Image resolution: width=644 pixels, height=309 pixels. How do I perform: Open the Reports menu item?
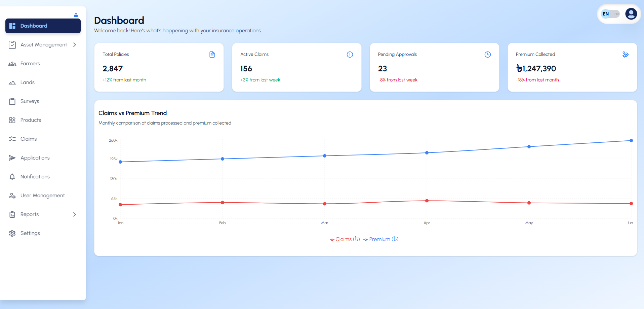click(30, 214)
